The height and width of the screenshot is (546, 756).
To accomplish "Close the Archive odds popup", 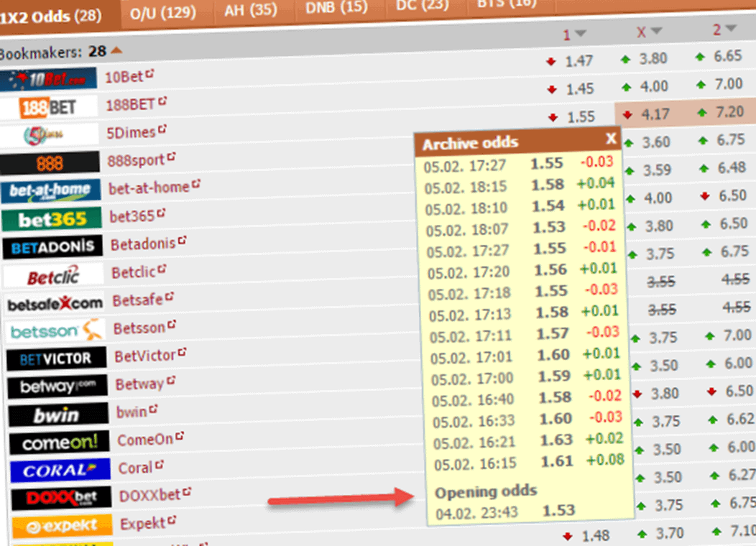I will [x=612, y=139].
